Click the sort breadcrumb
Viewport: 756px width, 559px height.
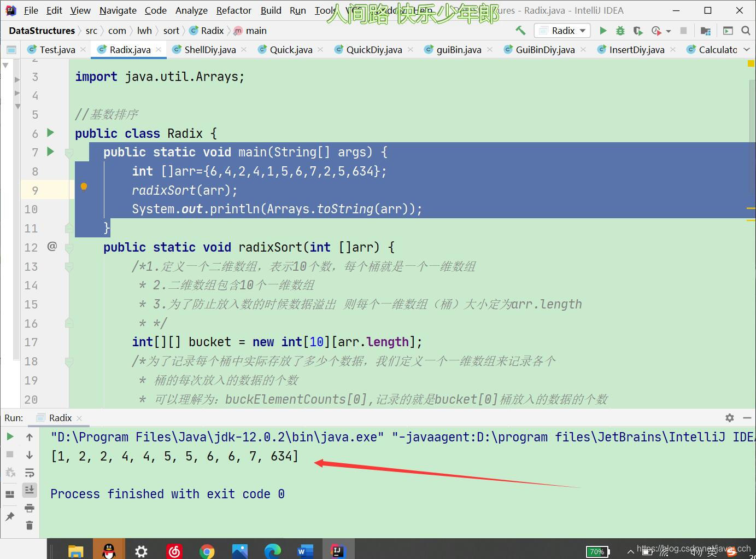[x=171, y=31]
